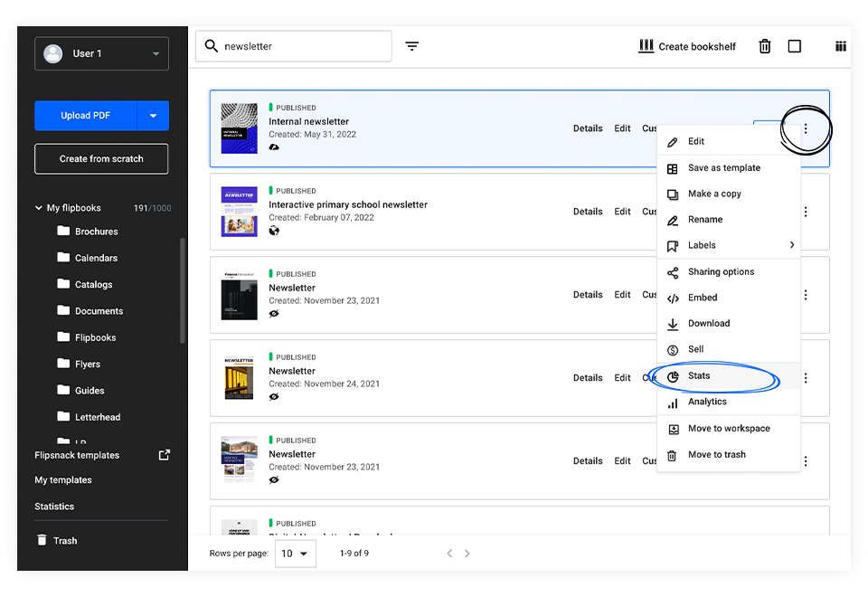Open the Flyers folder
This screenshot has height=597, width=868.
click(79, 365)
